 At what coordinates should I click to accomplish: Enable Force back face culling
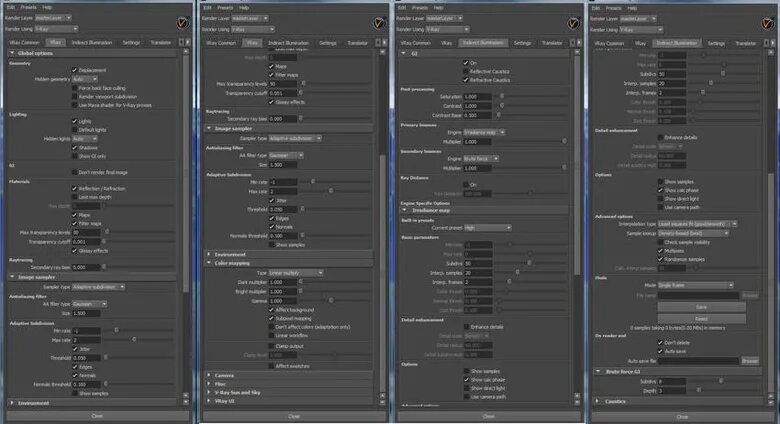click(75, 88)
